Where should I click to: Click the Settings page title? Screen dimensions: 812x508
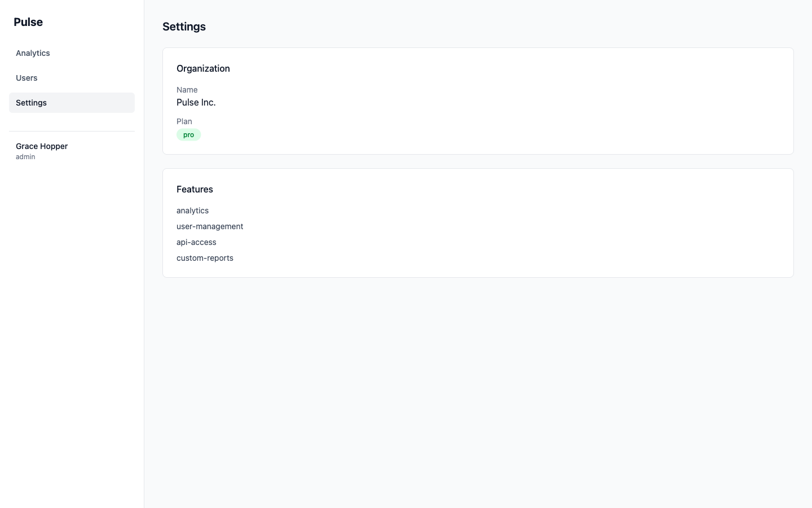(x=184, y=27)
